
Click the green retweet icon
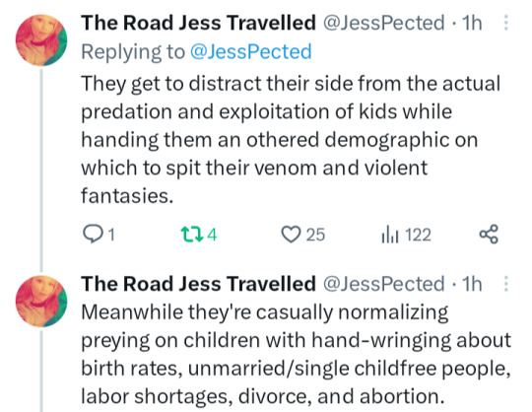tap(192, 235)
